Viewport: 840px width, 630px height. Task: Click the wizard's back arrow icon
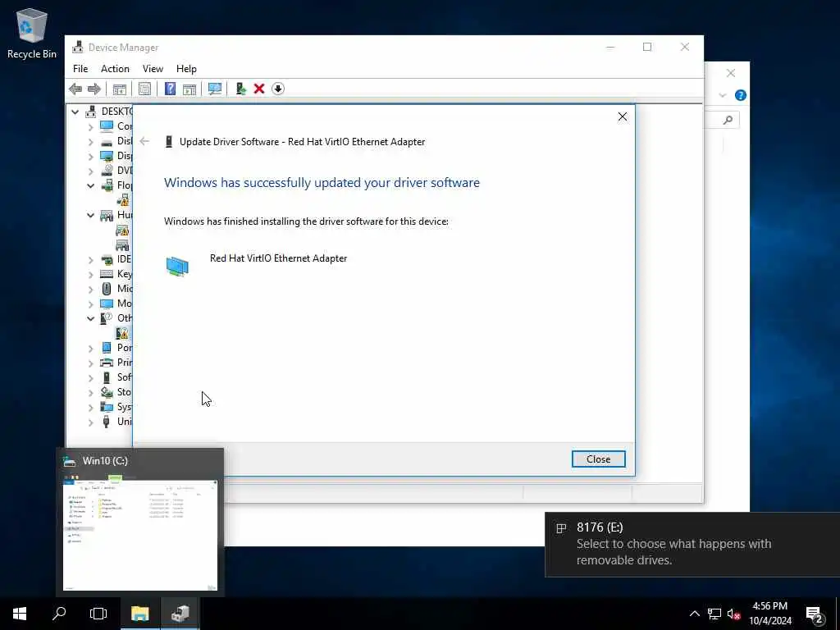[144, 141]
